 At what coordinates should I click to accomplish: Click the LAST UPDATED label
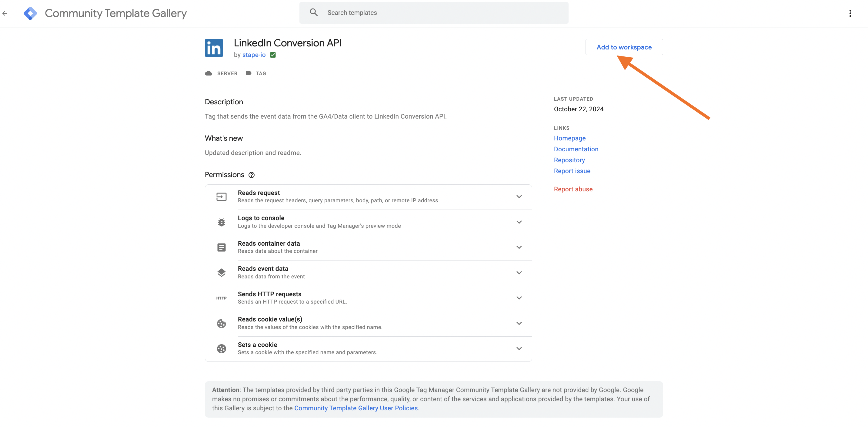click(573, 99)
